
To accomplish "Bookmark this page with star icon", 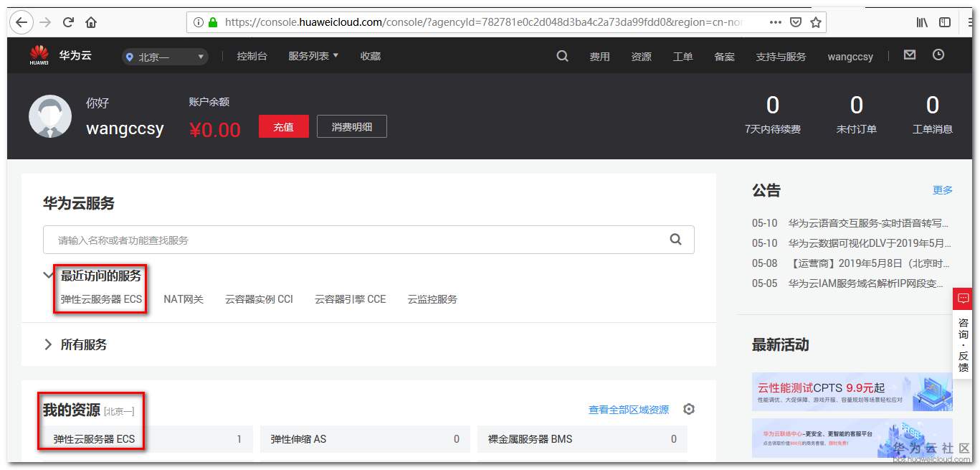I will tap(815, 22).
